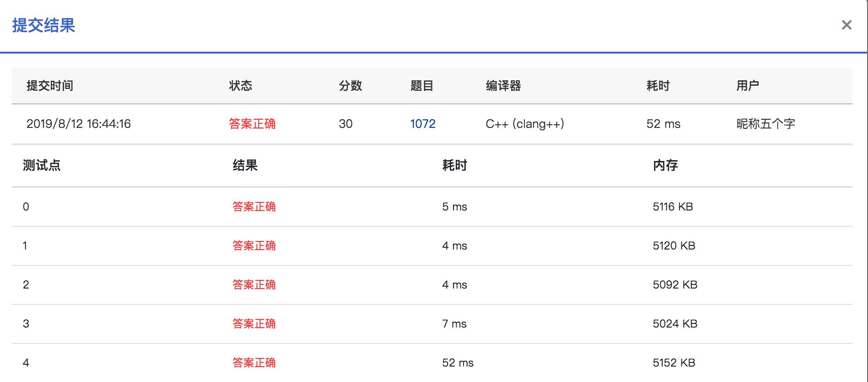
Task: Click memory value 5152 KB
Action: pyautogui.click(x=674, y=363)
